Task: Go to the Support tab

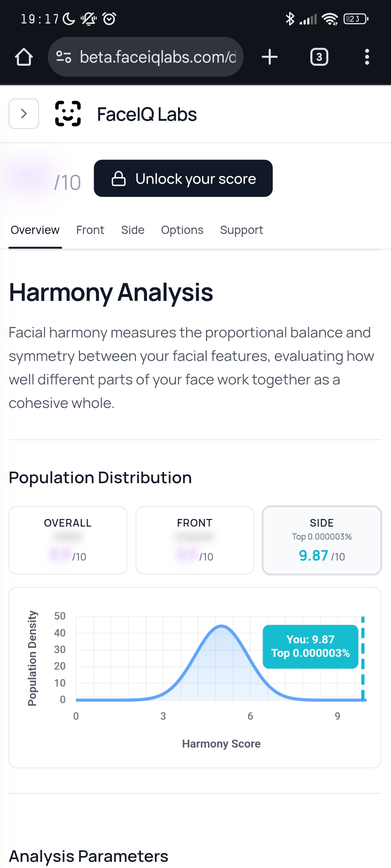Action: [x=241, y=230]
